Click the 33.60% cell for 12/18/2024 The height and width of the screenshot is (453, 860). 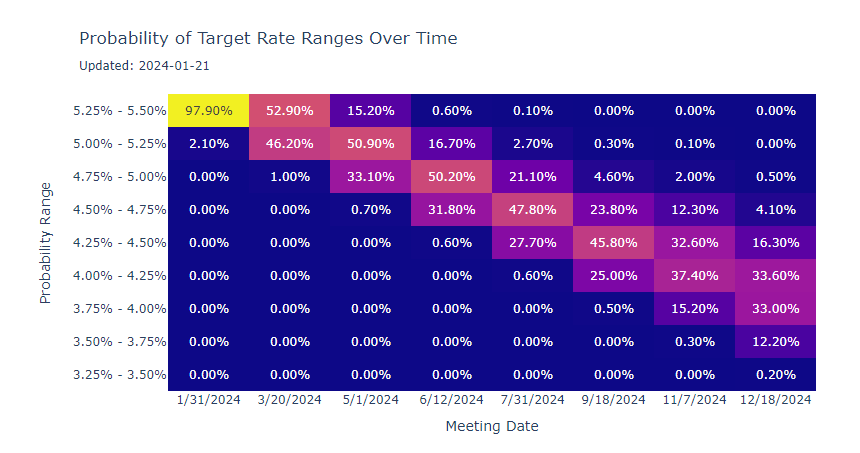pyautogui.click(x=776, y=276)
